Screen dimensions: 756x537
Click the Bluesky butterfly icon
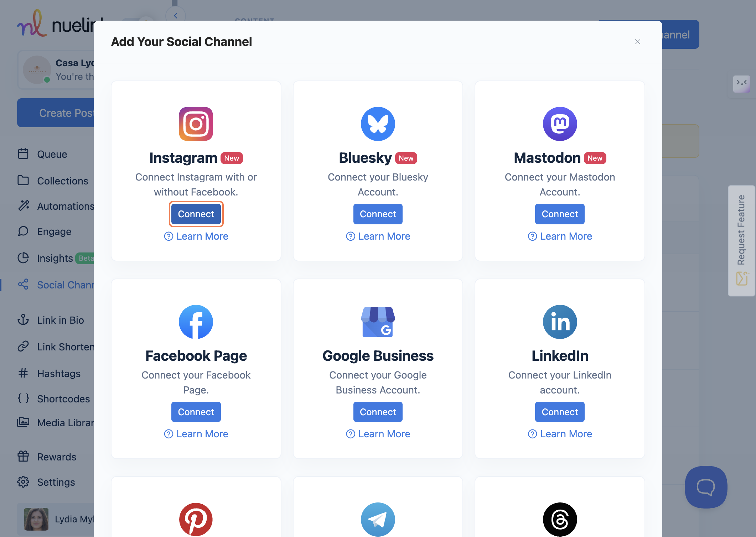(x=378, y=124)
